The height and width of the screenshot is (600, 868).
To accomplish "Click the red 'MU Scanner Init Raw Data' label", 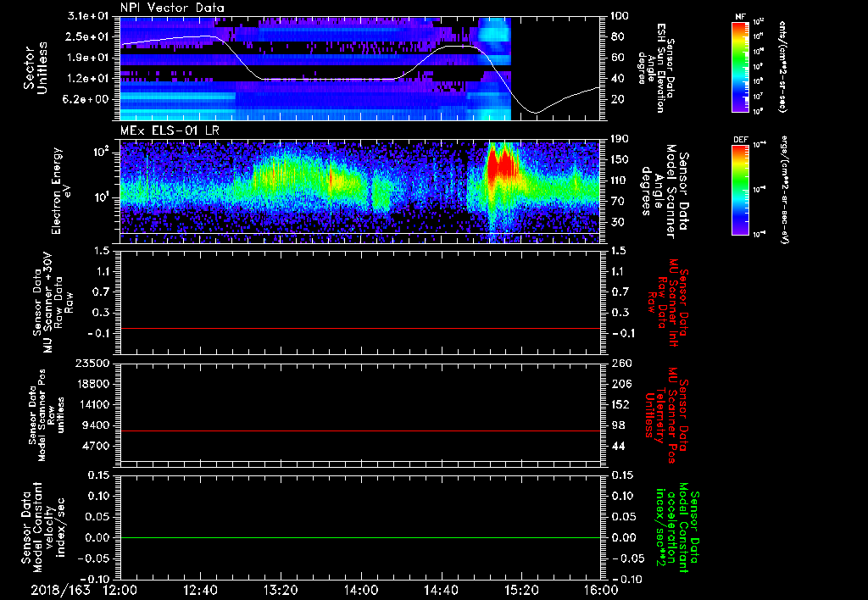I will (x=668, y=303).
